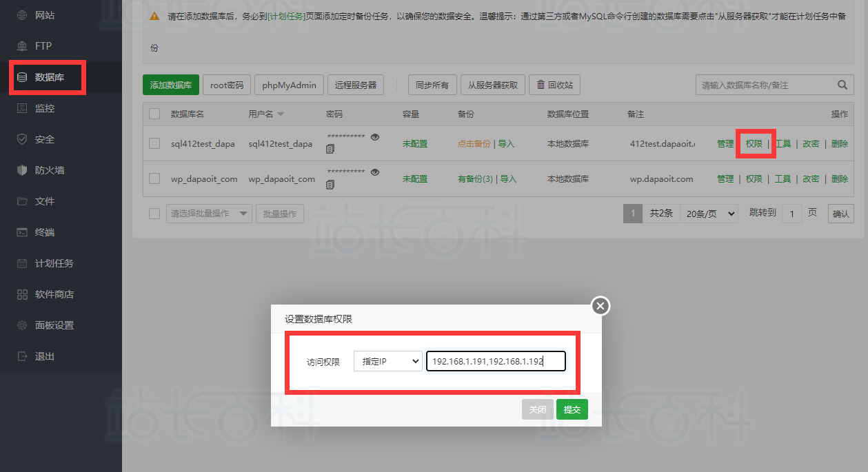Check the select-all checkbox in table header
This screenshot has height=472, width=868.
[x=154, y=114]
